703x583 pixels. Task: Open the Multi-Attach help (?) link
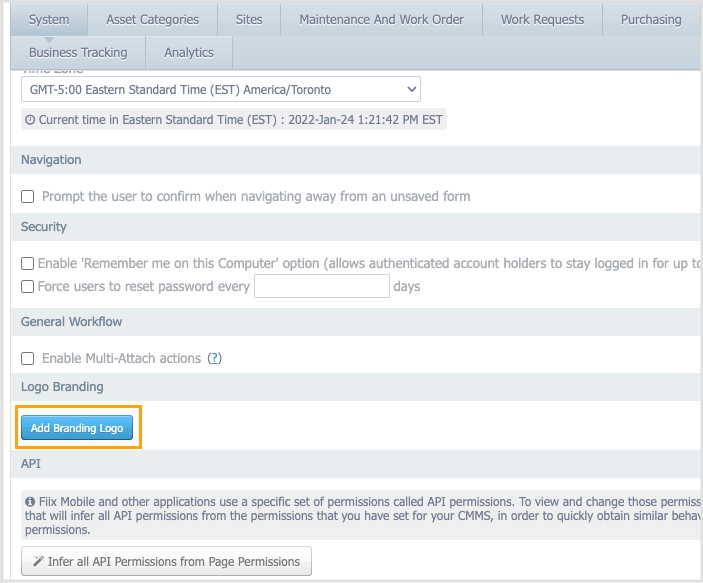click(x=215, y=358)
